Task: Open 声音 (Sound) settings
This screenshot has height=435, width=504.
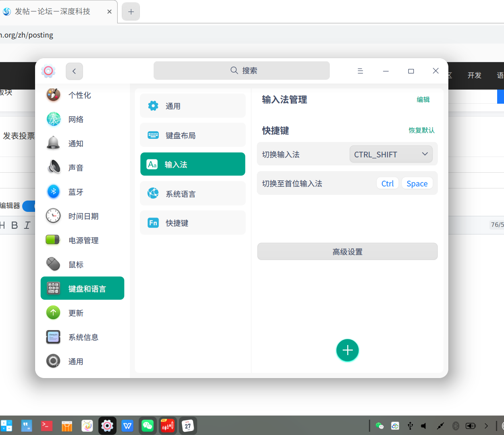Action: pos(82,168)
